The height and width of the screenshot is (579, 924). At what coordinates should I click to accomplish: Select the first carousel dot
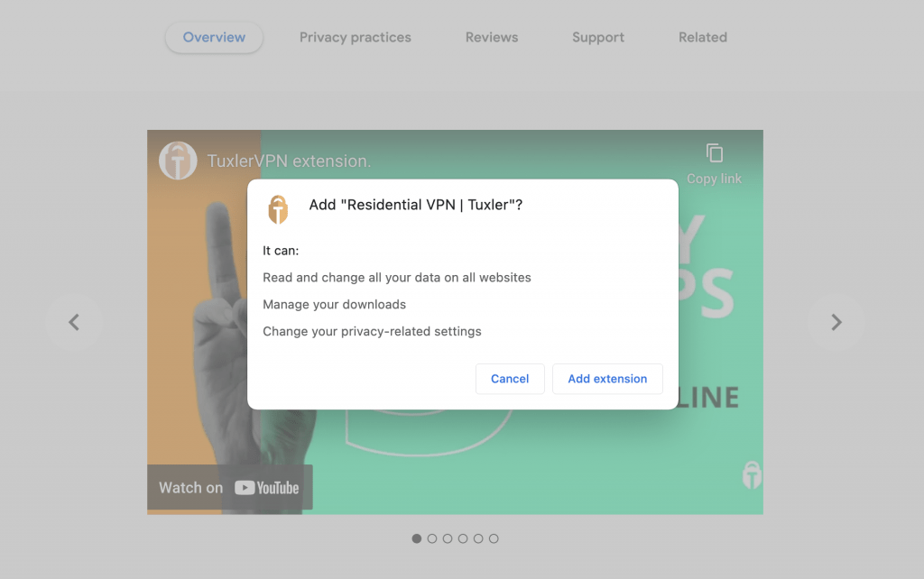pos(417,538)
